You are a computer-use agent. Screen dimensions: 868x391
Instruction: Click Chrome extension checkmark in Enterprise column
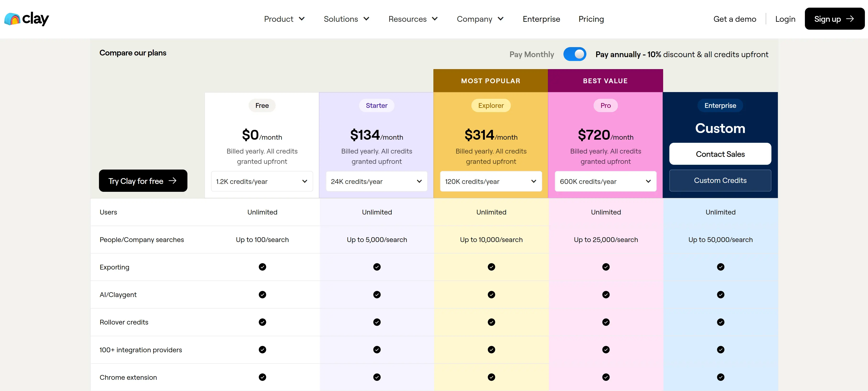click(x=721, y=377)
